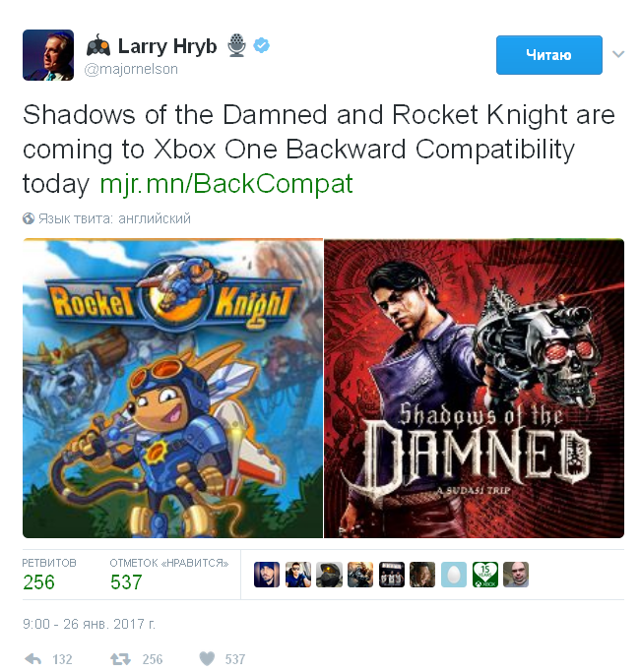Click the tweet timestamp 26 янв. 2017
The image size is (640, 672).
(x=89, y=624)
